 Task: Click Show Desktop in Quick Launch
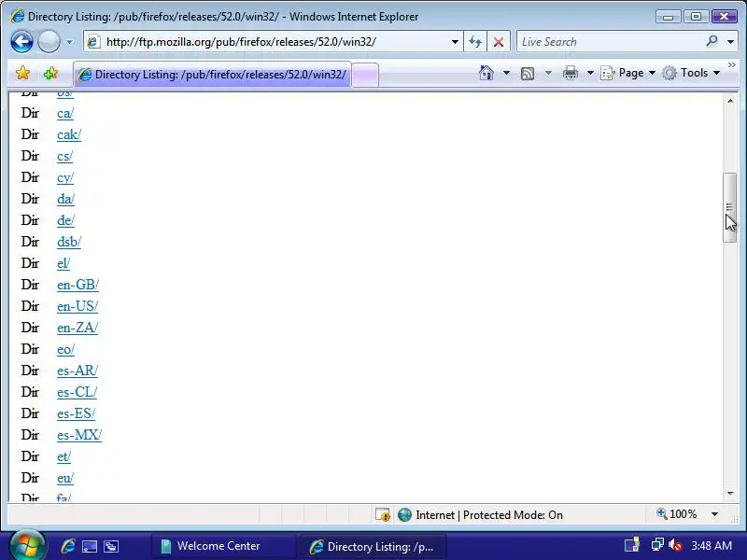(90, 546)
